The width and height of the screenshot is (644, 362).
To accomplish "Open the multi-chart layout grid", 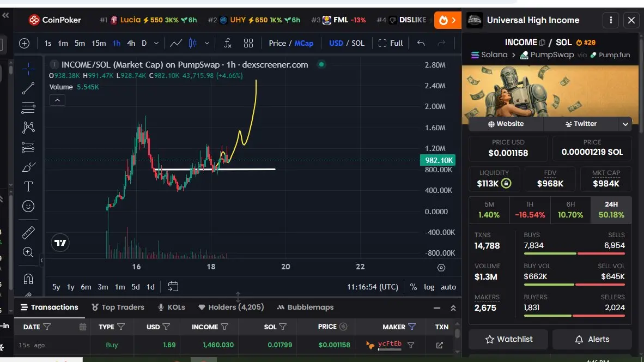I will point(248,43).
